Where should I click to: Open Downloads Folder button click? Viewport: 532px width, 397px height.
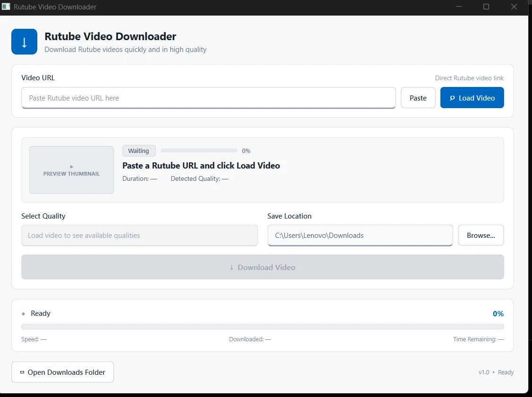tap(63, 372)
